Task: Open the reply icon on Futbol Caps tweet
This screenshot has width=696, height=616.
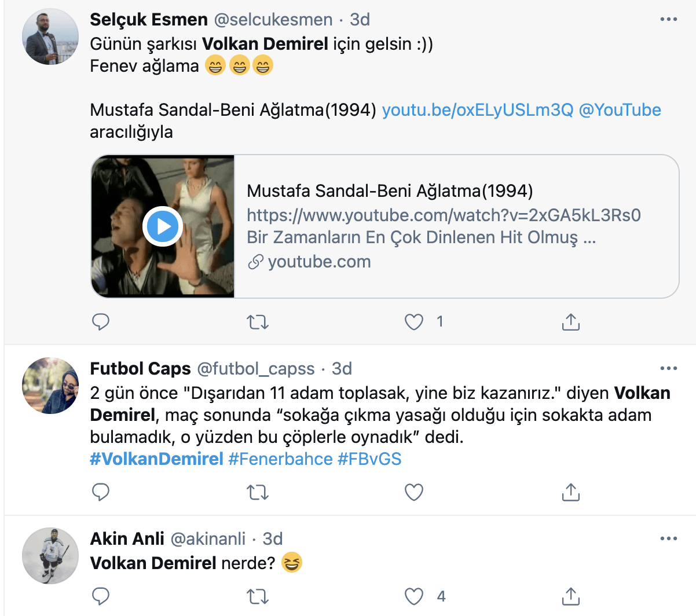Action: 101,492
